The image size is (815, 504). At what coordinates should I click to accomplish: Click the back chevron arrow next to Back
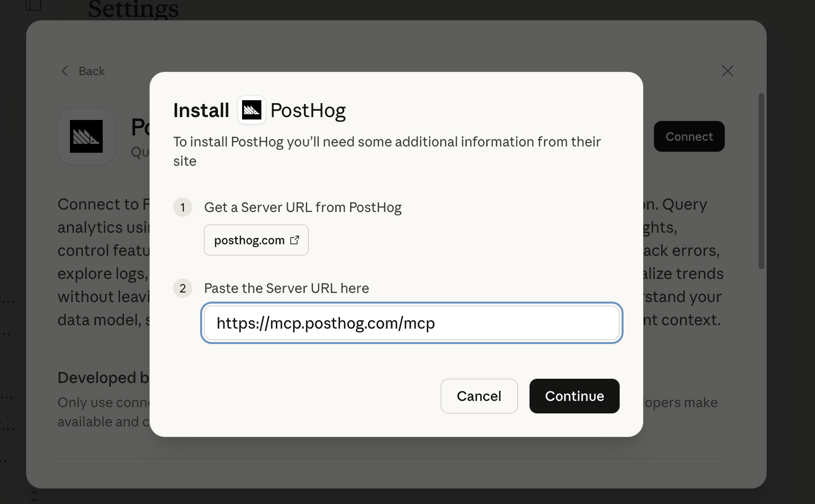click(65, 71)
